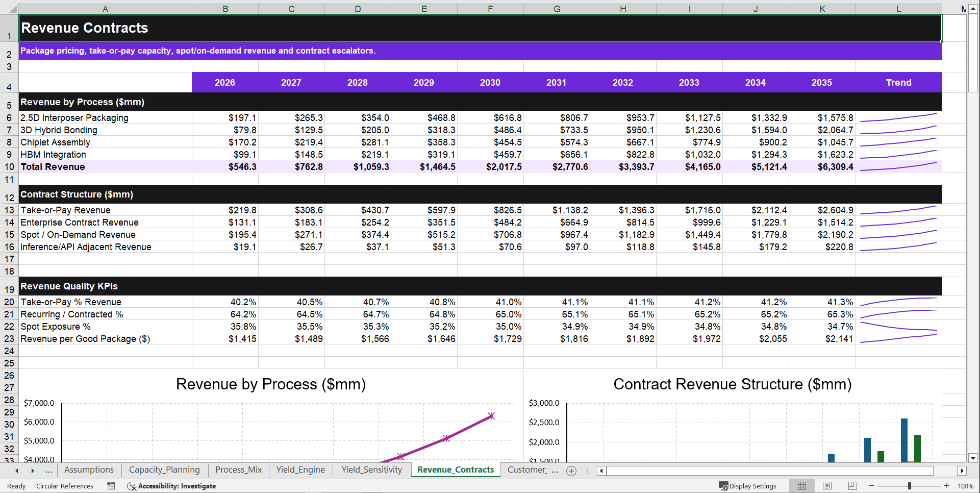Click the Circular References status text
Viewport: 980px width, 493px height.
pyautogui.click(x=65, y=486)
